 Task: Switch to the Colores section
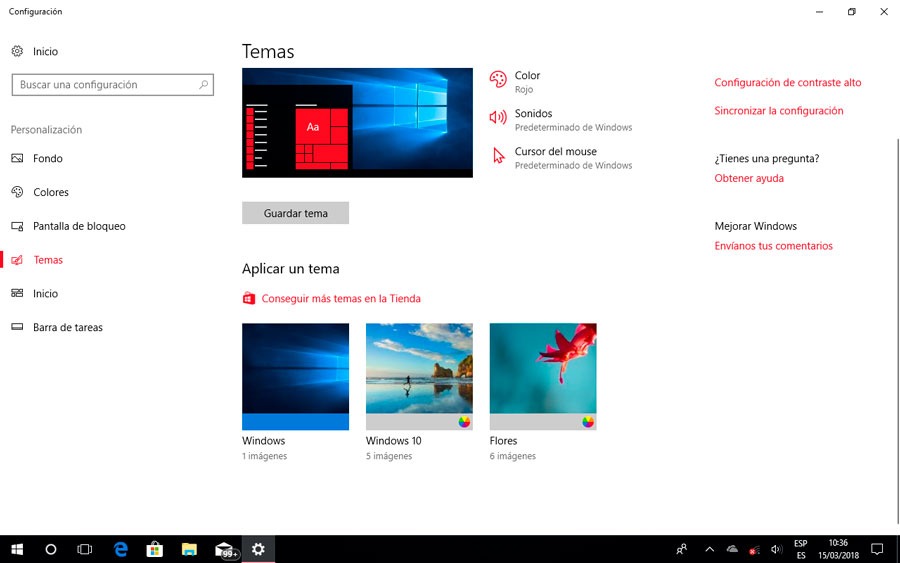[x=50, y=192]
